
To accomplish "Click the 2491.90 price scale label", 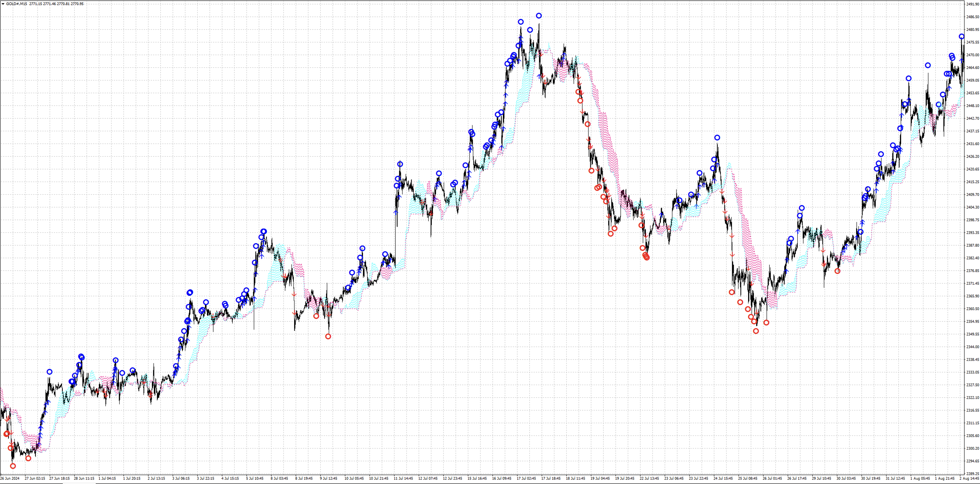I will coord(973,4).
